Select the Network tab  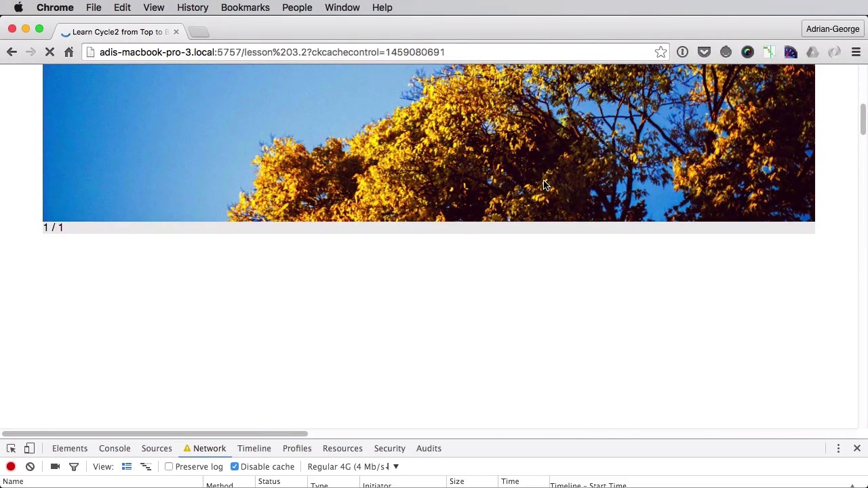pyautogui.click(x=205, y=448)
